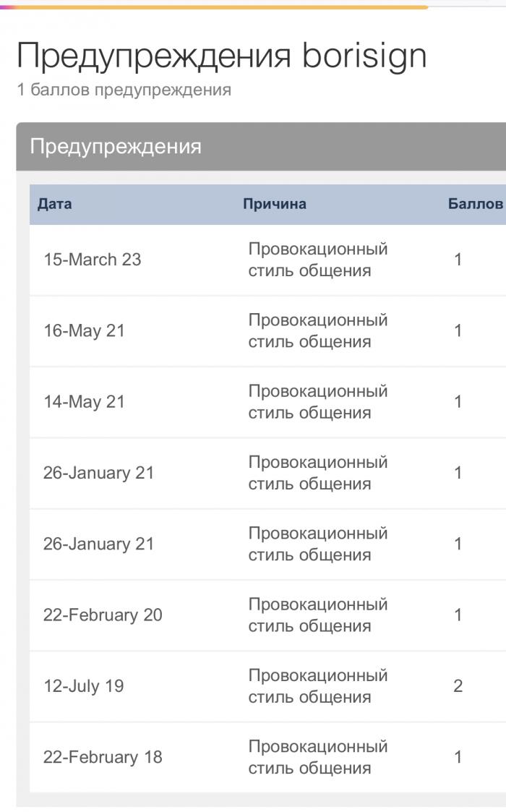Viewport: 506px width, 812px height.
Task: Click the Баллов column header
Action: click(x=475, y=203)
